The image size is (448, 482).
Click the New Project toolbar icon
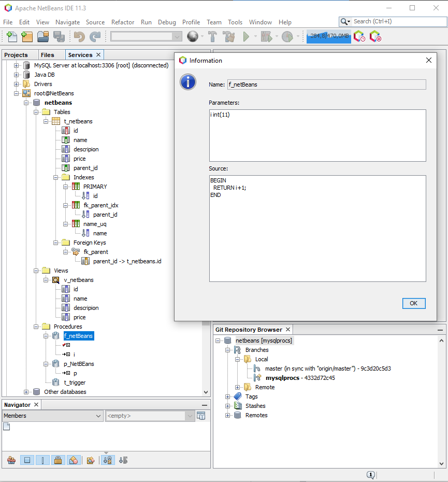pyautogui.click(x=27, y=37)
